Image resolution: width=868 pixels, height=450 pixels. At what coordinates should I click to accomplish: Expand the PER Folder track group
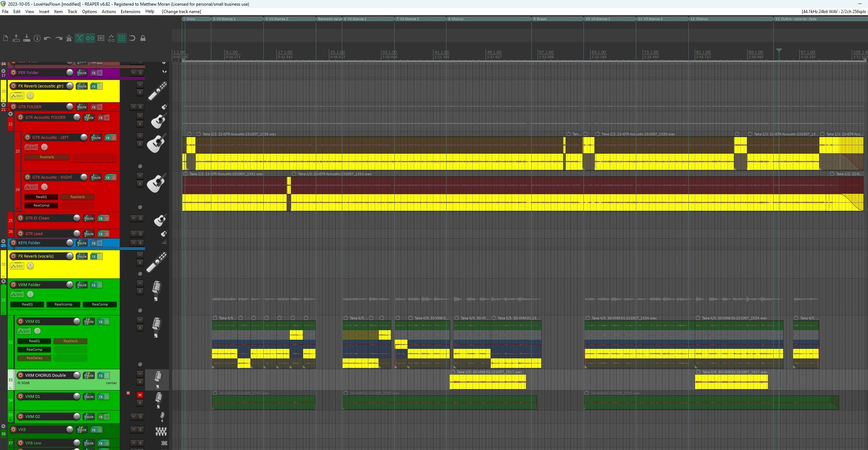coord(4,71)
